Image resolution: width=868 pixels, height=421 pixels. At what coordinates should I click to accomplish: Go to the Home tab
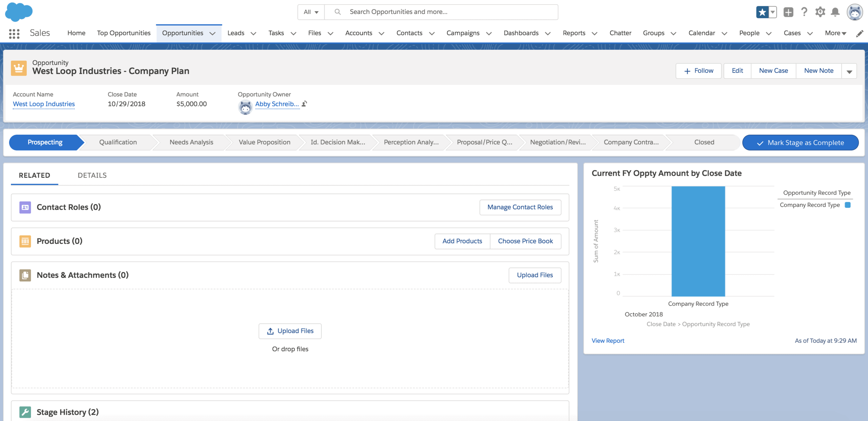click(76, 33)
